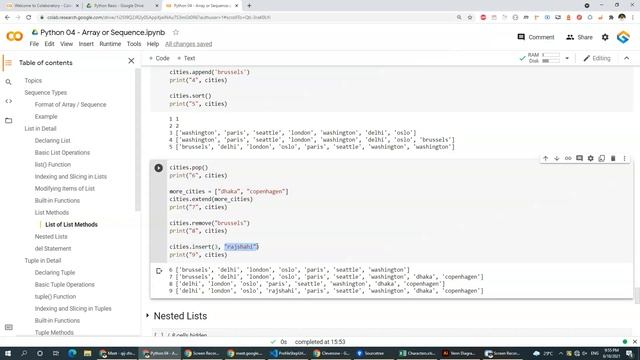Image resolution: width=640 pixels, height=360 pixels.
Task: Open the Colab settings gear in the header
Action: 605,37
